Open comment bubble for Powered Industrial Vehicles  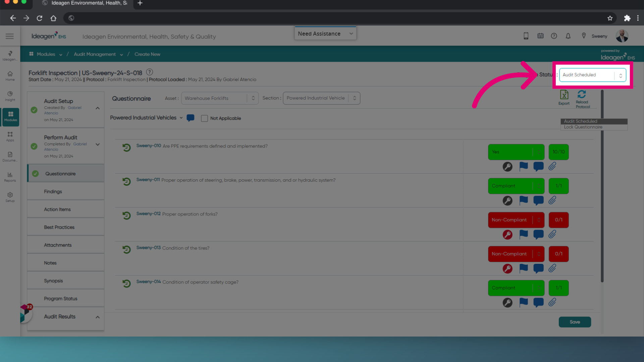click(191, 118)
